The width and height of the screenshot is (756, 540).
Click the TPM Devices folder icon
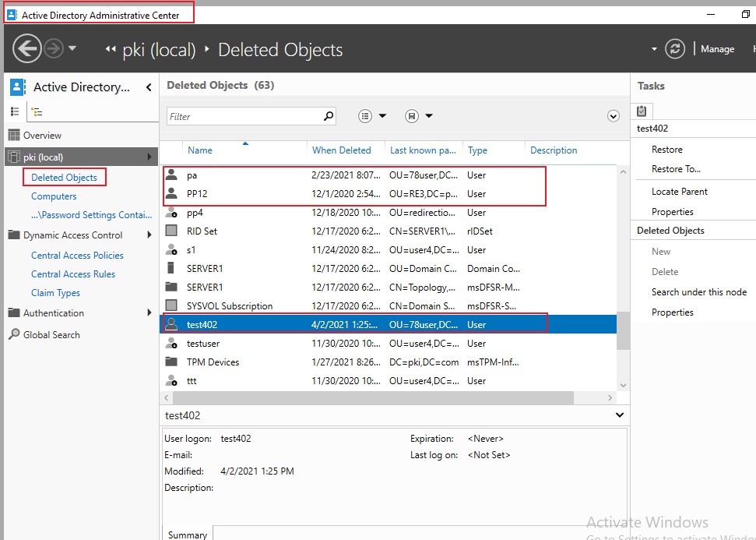(171, 362)
